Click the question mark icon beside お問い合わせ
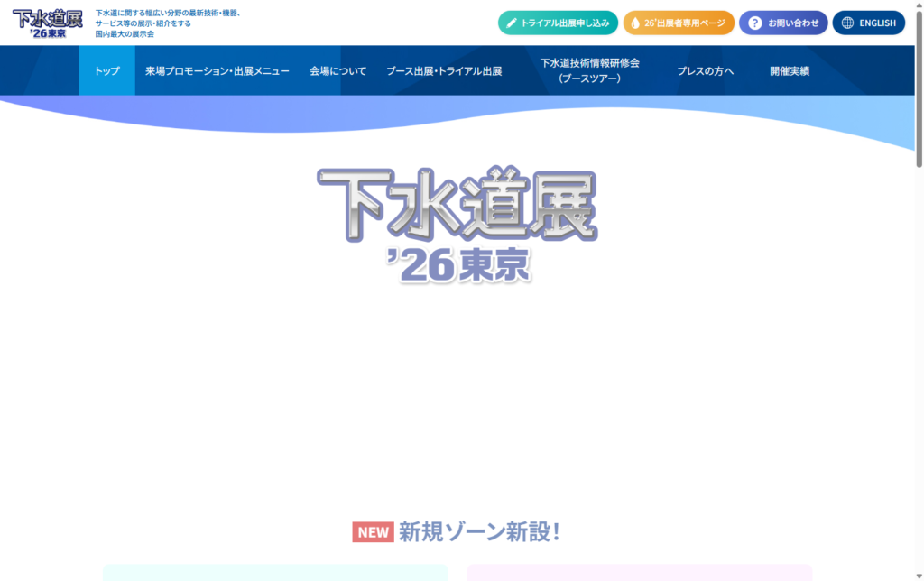 (x=755, y=23)
